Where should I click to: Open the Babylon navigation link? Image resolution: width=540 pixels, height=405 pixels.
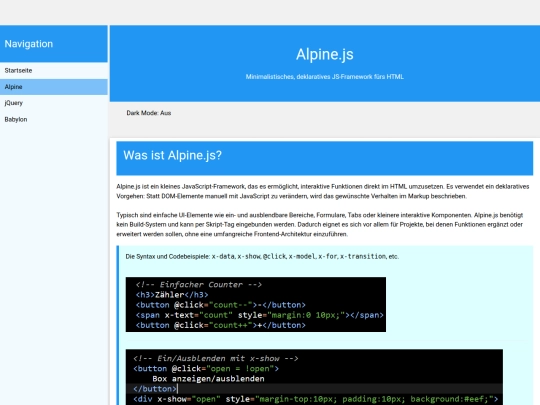[54, 120]
